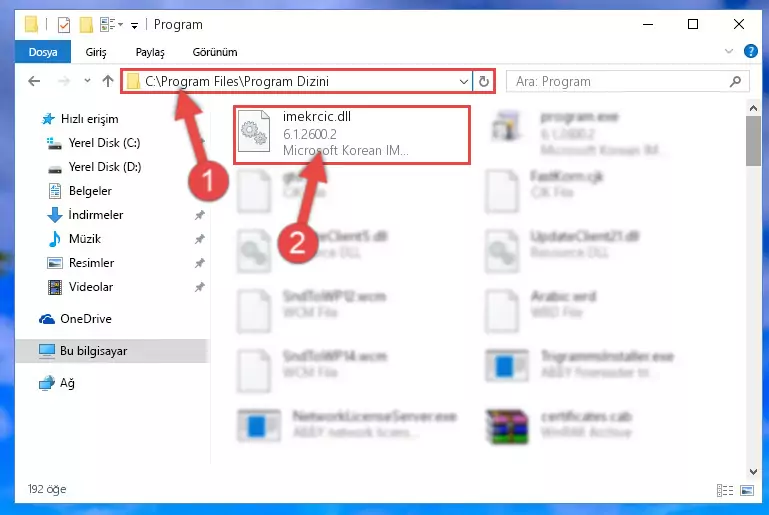Click the Properties quick access icon
This screenshot has height=515, width=769.
pyautogui.click(x=64, y=25)
